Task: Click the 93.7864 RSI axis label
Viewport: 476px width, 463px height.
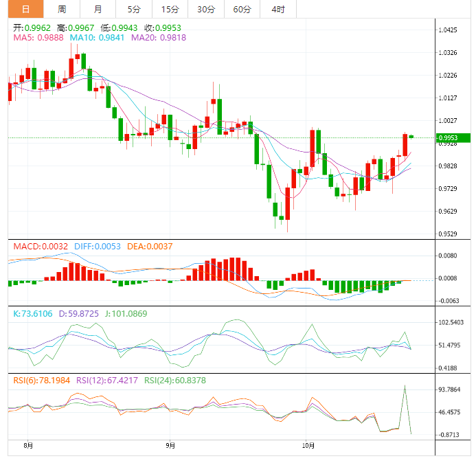Action: click(449, 389)
